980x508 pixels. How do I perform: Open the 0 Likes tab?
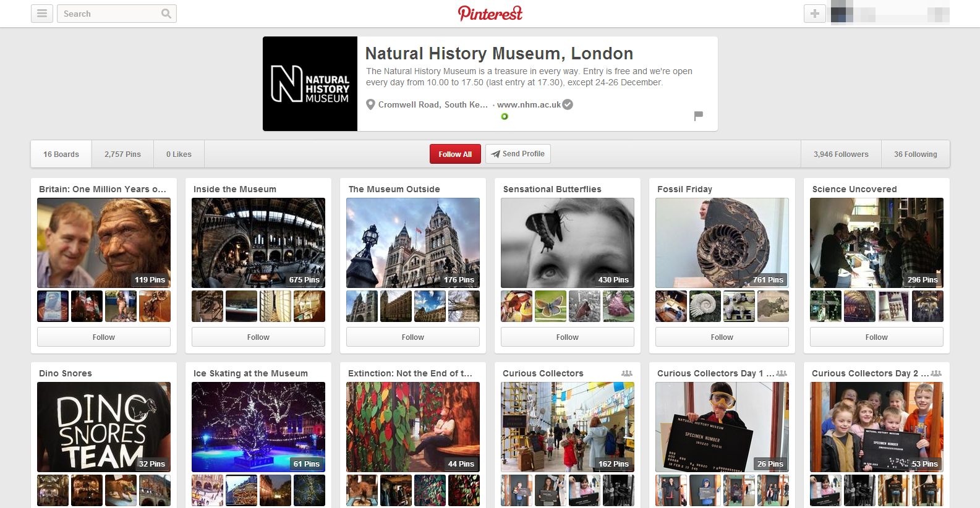[x=179, y=154]
